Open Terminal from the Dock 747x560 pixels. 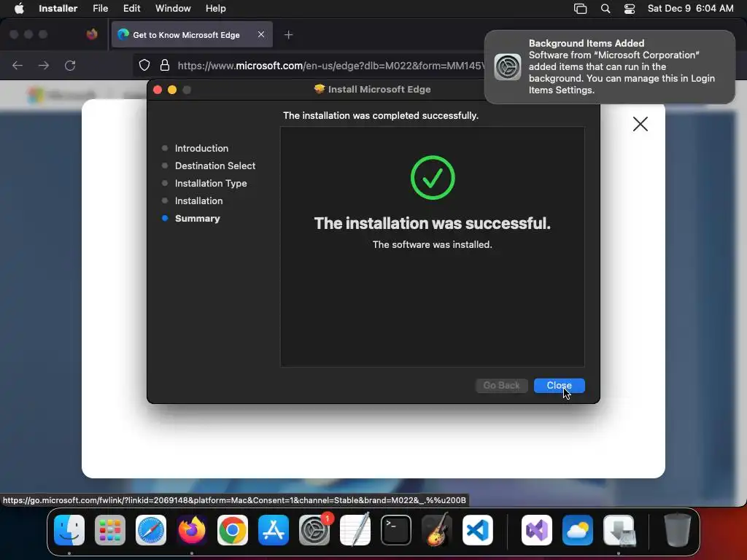tap(396, 530)
